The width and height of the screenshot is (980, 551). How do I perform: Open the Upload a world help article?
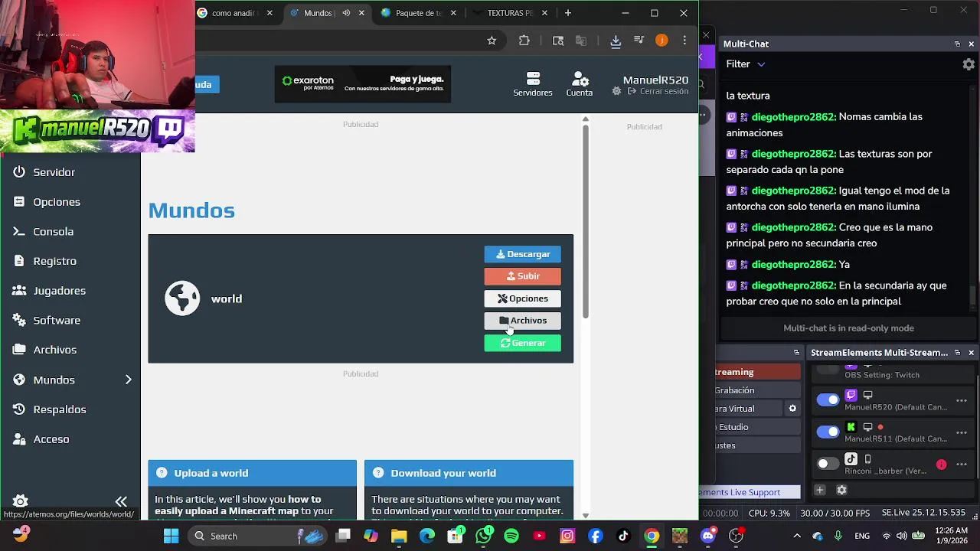coord(253,473)
